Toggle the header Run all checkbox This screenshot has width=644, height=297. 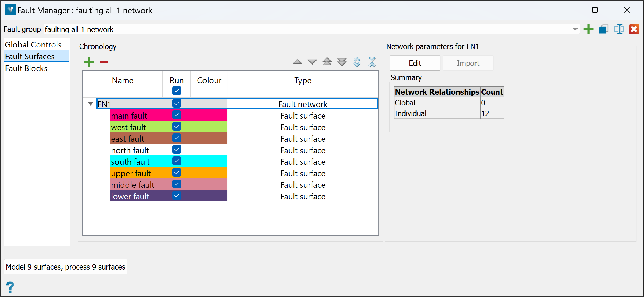[177, 91]
